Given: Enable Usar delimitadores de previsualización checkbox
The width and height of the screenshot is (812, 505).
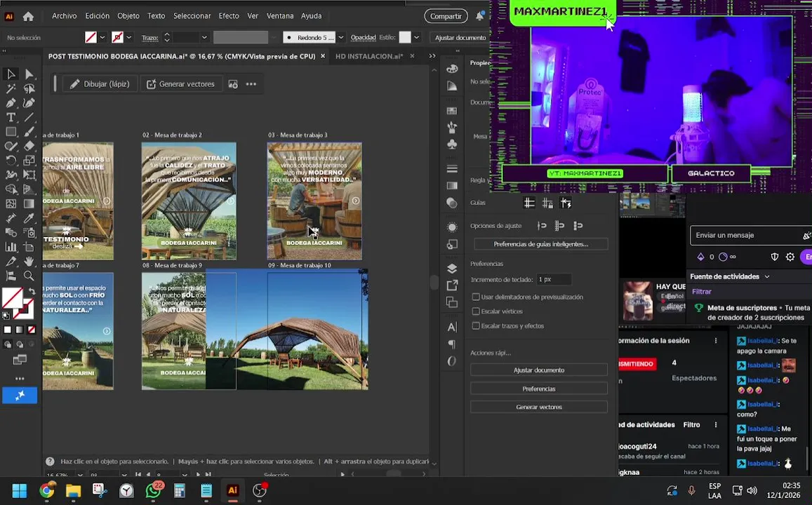Looking at the screenshot, I should 475,297.
